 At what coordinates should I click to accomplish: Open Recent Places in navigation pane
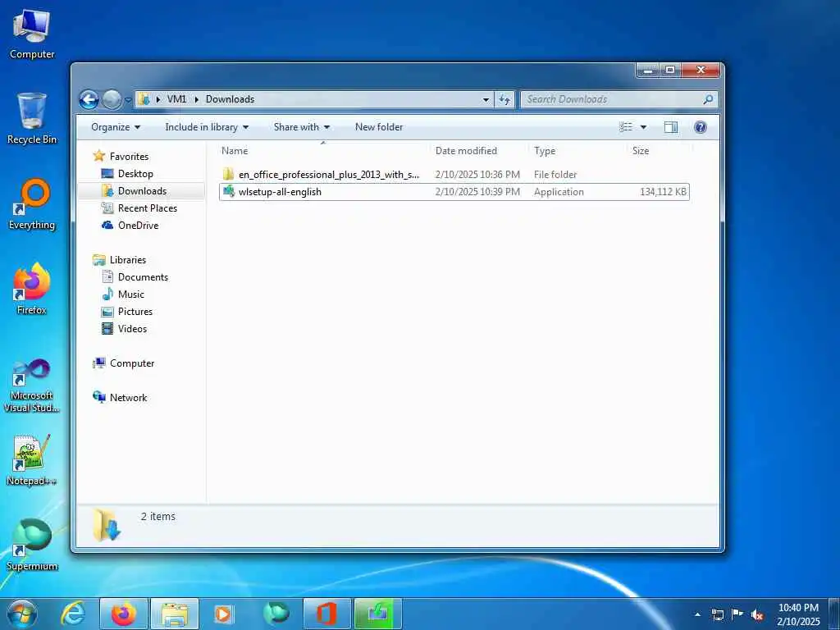(148, 208)
